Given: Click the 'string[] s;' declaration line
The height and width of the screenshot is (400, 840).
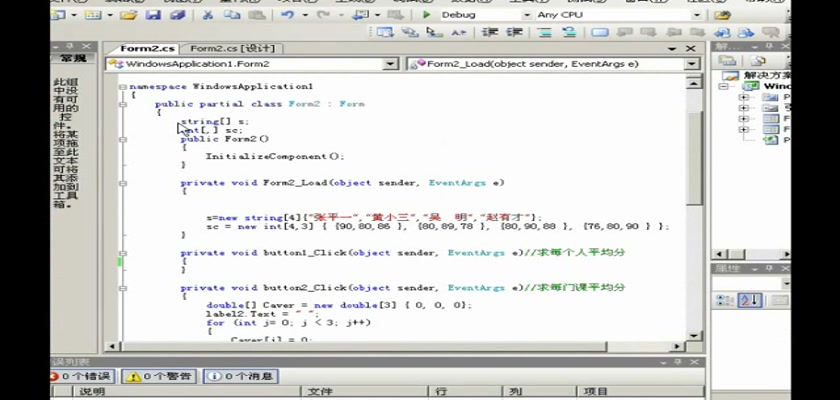Looking at the screenshot, I should tap(215, 122).
